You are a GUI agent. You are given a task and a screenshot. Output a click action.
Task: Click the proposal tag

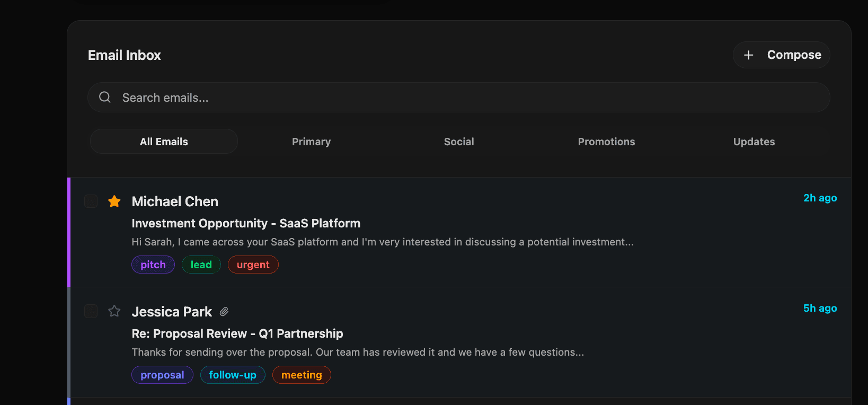click(162, 375)
